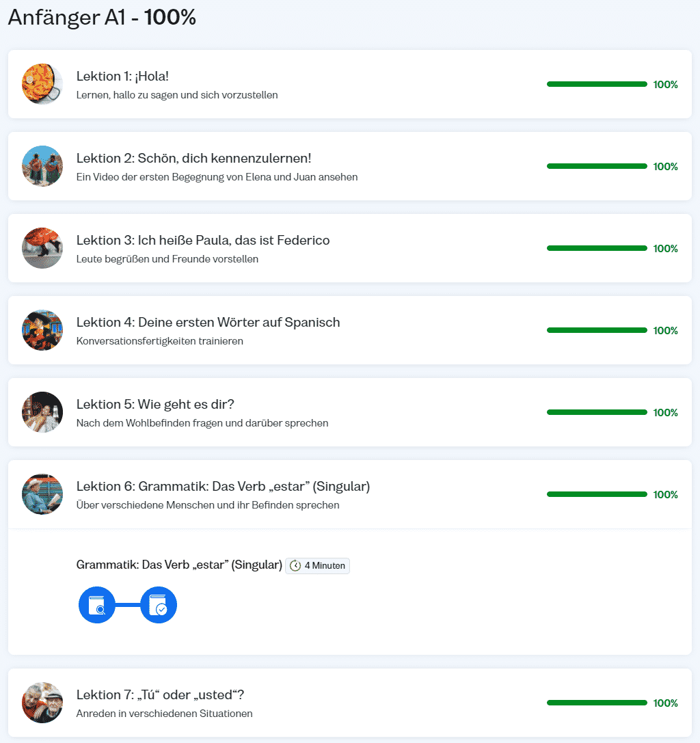
Task: Expand Lektion 2: Schön, dich kennenzulernen!
Action: pos(193,159)
